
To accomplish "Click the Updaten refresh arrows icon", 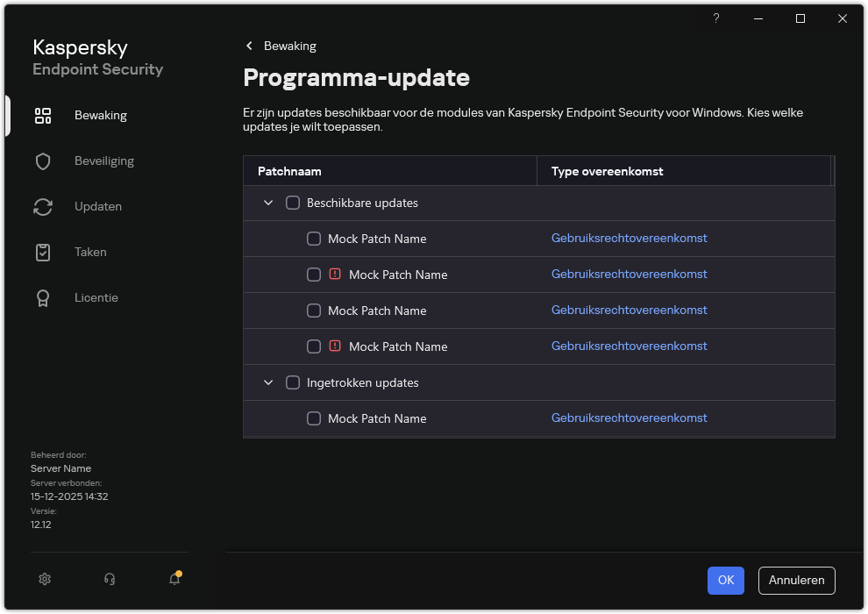I will 43,207.
